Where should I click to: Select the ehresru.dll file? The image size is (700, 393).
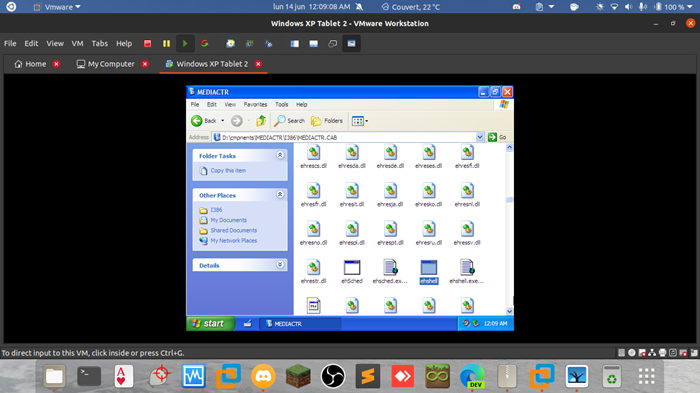pos(429,234)
